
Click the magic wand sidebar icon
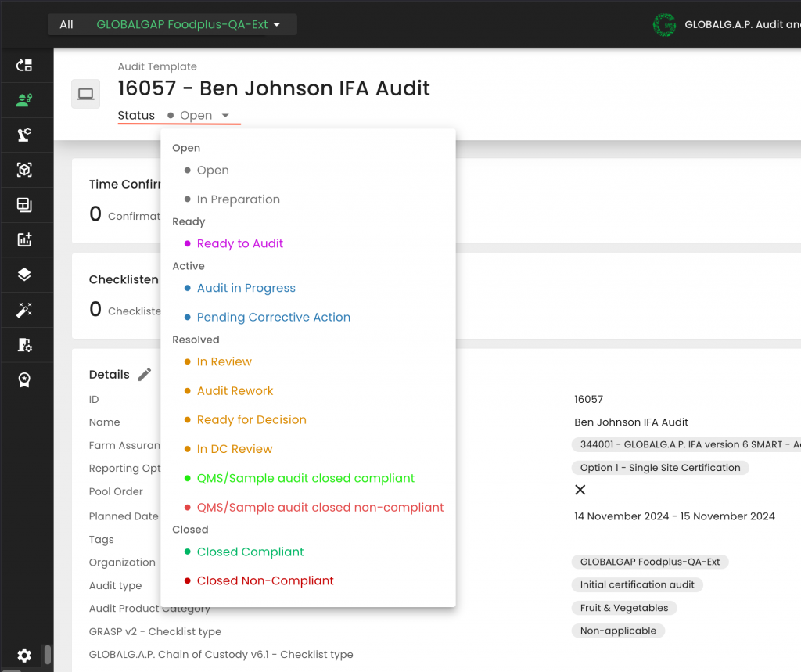click(x=24, y=310)
